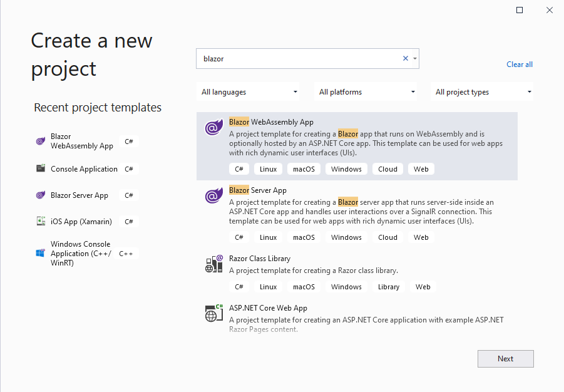Click macOS tag under Razor Class Library
The width and height of the screenshot is (564, 392).
click(x=304, y=287)
